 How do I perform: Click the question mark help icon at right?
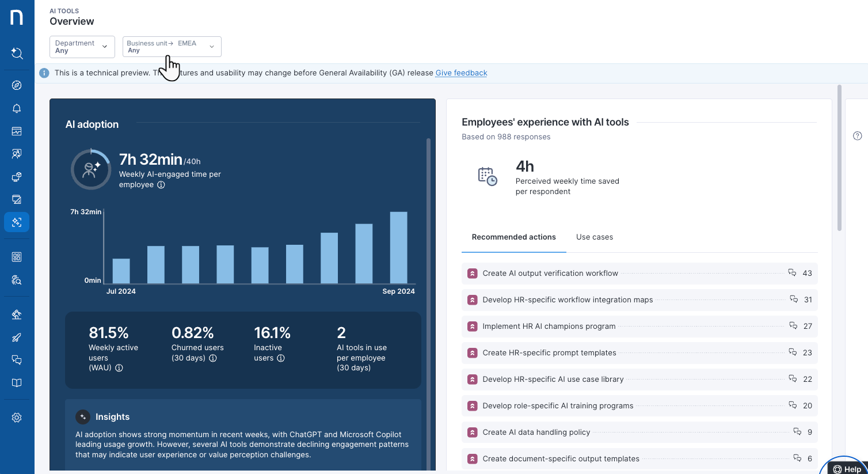(857, 136)
